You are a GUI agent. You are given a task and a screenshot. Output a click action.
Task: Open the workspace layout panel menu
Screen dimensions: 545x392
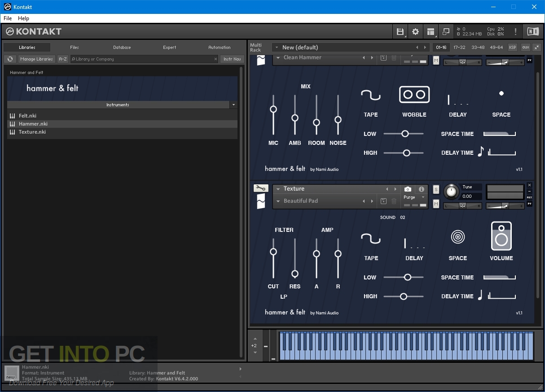click(x=431, y=31)
